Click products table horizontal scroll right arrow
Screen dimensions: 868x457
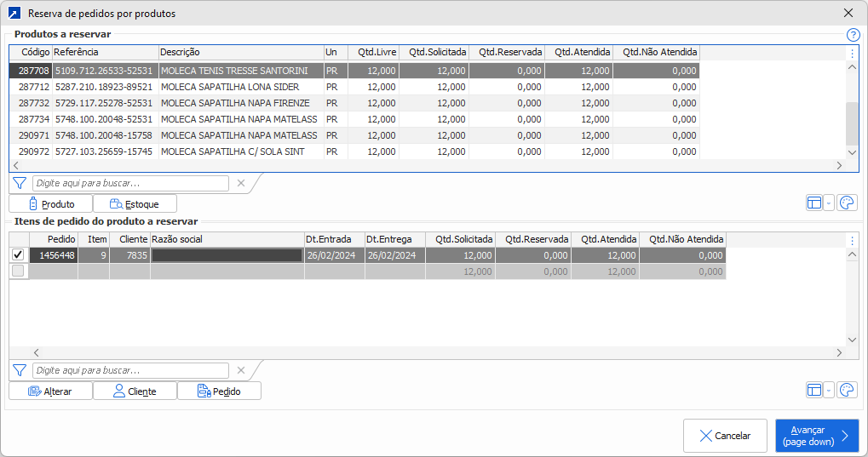tap(839, 165)
